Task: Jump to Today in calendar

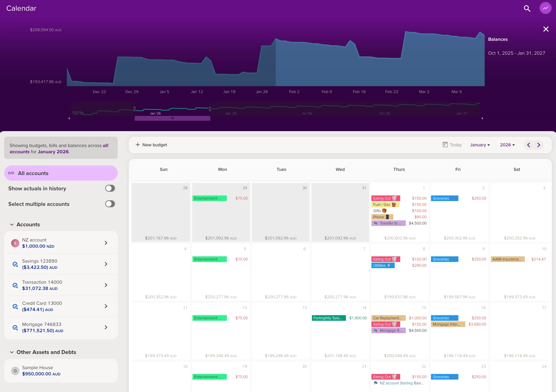Action: point(452,145)
